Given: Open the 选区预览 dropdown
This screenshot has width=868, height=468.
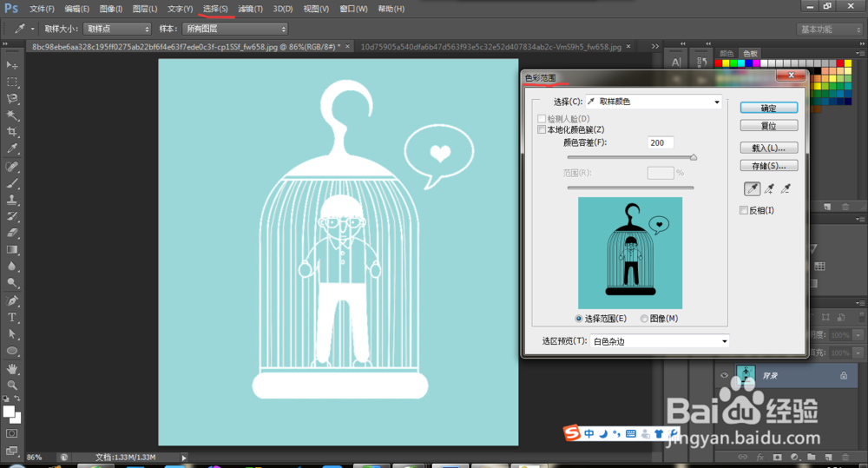Looking at the screenshot, I should (x=660, y=341).
